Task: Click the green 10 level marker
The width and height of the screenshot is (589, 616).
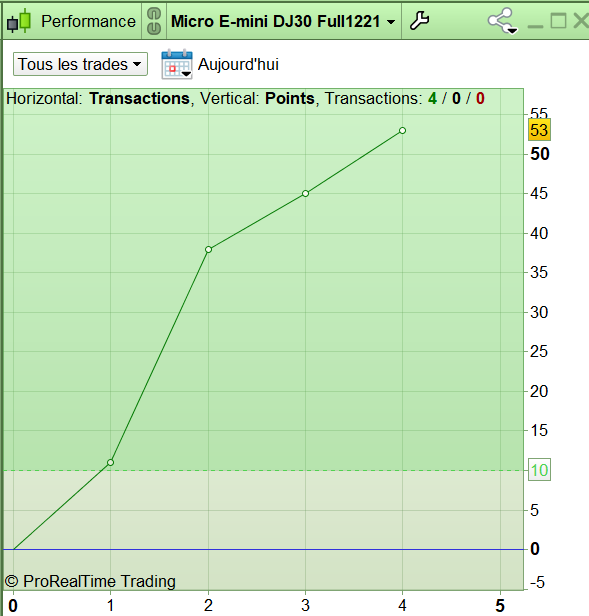Action: pos(539,469)
